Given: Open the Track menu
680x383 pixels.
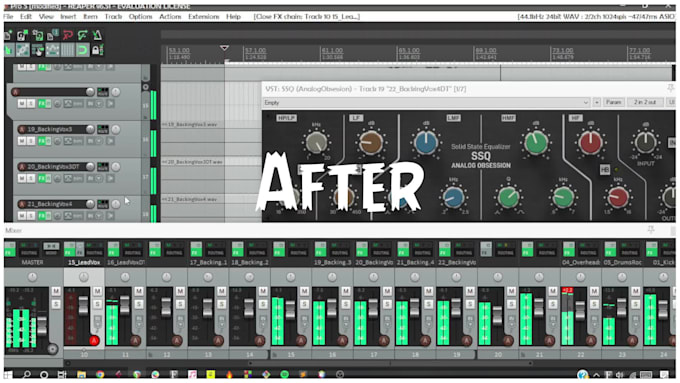Looking at the screenshot, I should click(x=113, y=16).
